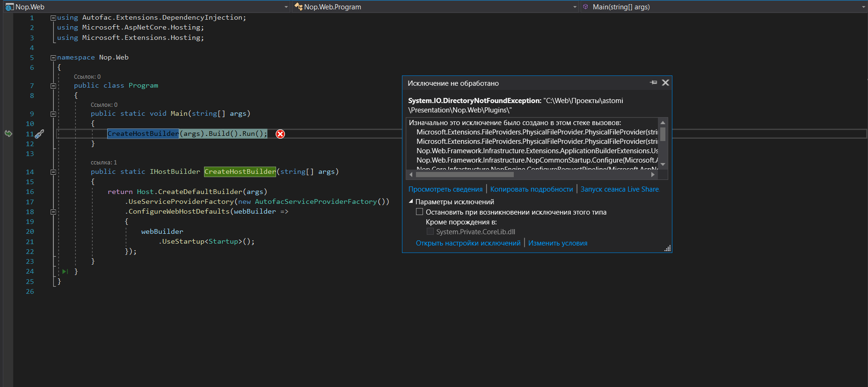Click the call stack vertical scrollbar thumb
Screen dimensions: 868x387
coord(663,134)
